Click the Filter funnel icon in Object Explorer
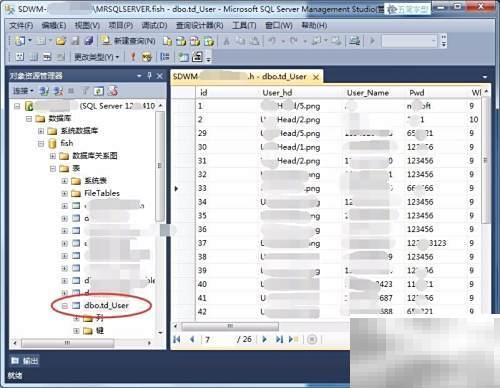Image resolution: width=500 pixels, height=388 pixels. tap(85, 90)
